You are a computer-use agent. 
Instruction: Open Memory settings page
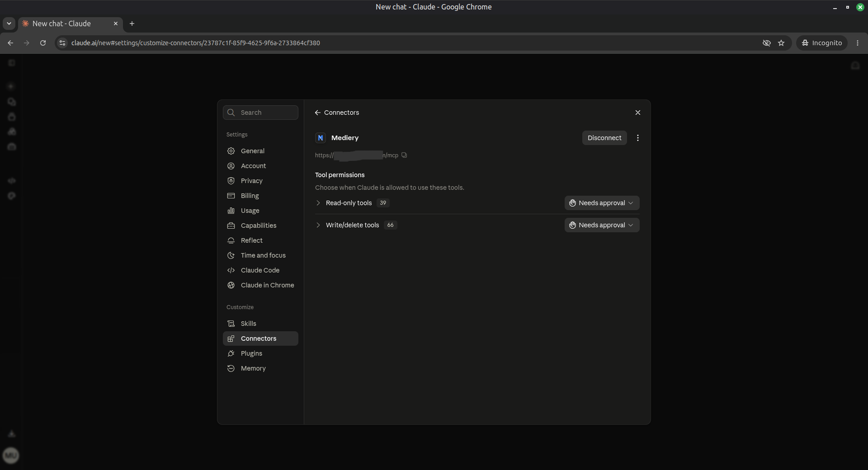pos(260,368)
